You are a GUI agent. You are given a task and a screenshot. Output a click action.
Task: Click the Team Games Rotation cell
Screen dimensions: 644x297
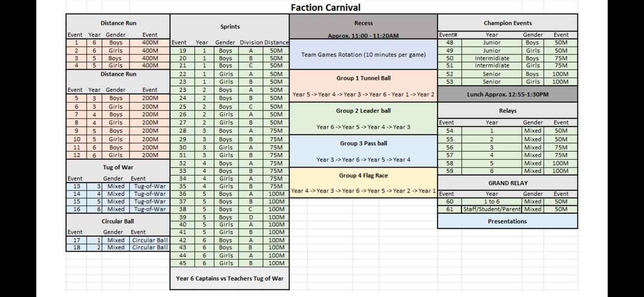[x=363, y=54]
